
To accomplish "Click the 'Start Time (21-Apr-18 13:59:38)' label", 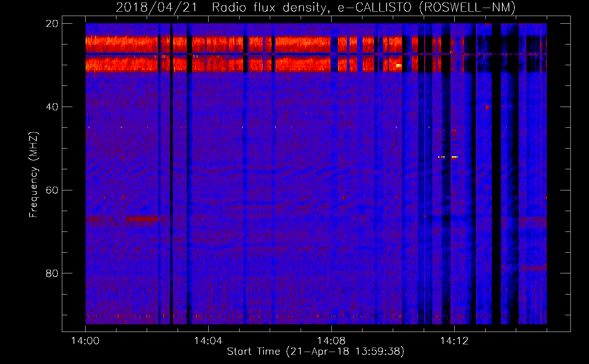I will 316,352.
